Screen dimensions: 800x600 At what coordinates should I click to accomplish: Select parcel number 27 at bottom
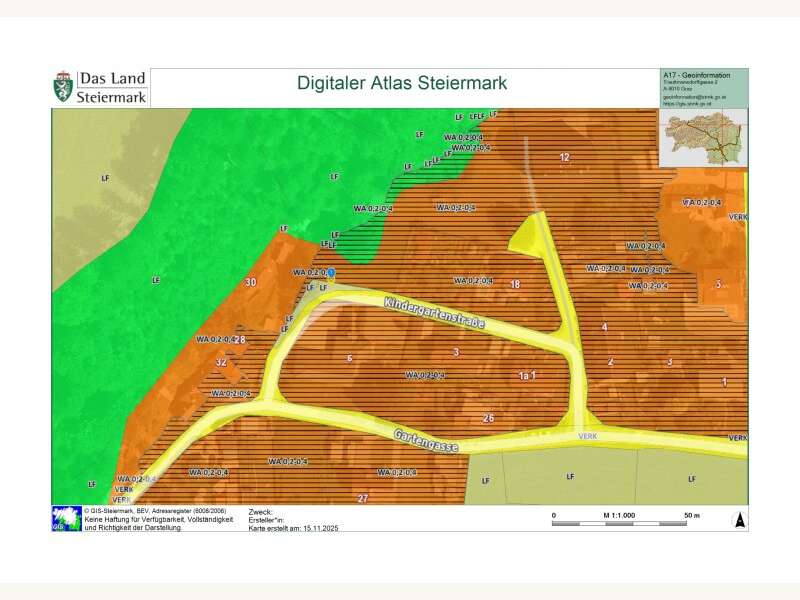pos(362,497)
